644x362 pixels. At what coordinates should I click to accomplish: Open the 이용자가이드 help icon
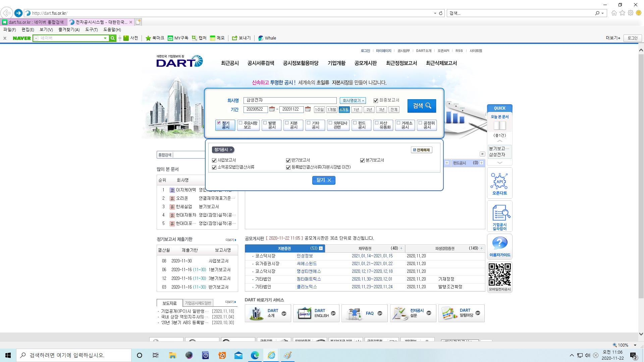click(x=500, y=246)
